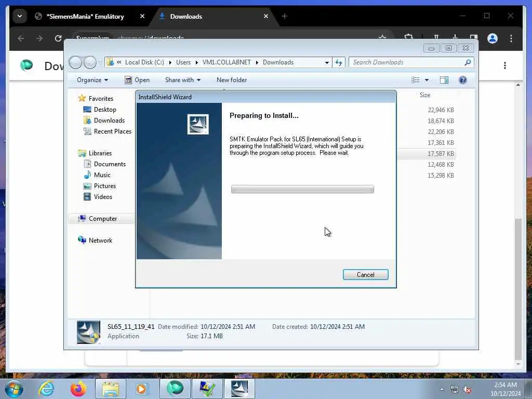Select the file row sized 18,674 KB
The width and height of the screenshot is (532, 399).
point(441,121)
